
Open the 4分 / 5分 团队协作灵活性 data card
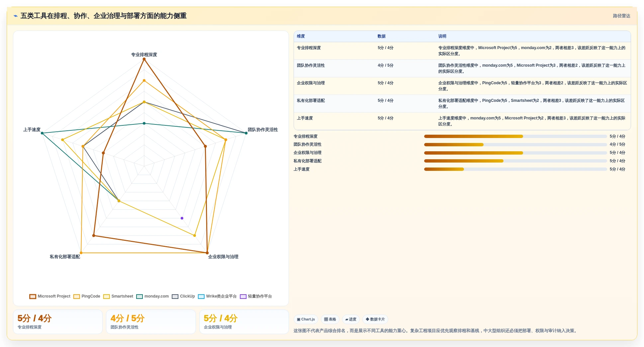(151, 322)
